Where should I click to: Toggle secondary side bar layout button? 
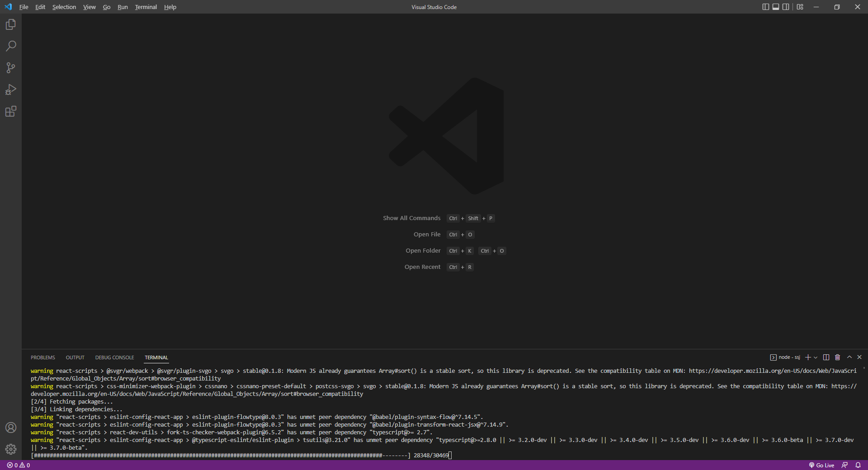(786, 7)
